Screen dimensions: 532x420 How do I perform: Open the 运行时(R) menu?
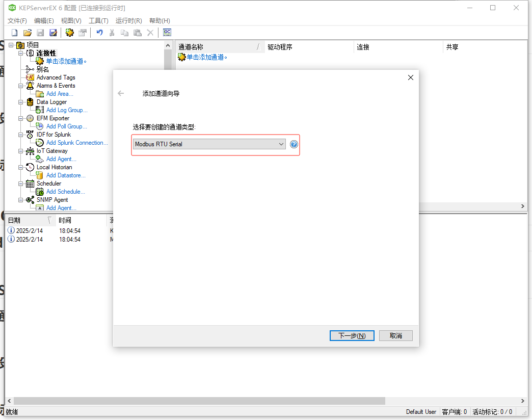tap(128, 21)
